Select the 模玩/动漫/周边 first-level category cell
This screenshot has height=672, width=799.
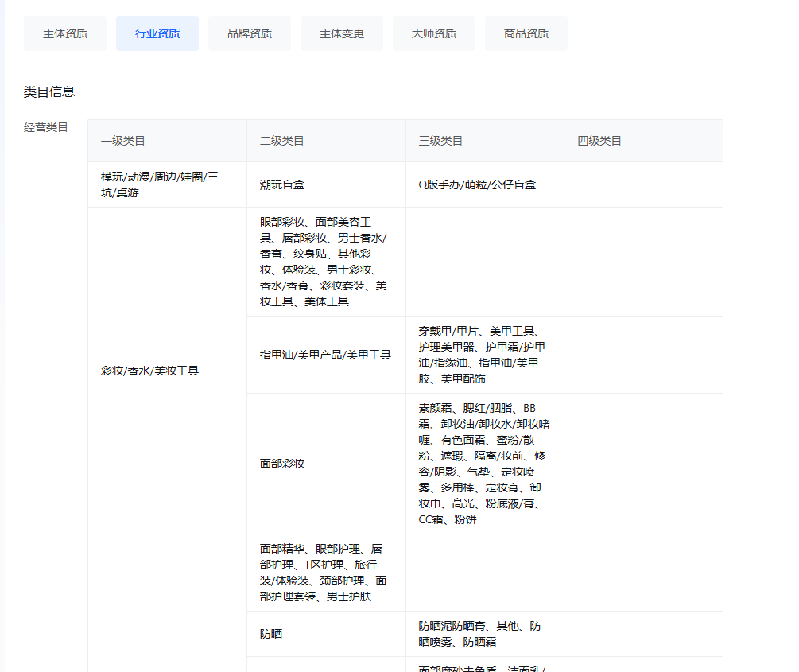pos(159,185)
